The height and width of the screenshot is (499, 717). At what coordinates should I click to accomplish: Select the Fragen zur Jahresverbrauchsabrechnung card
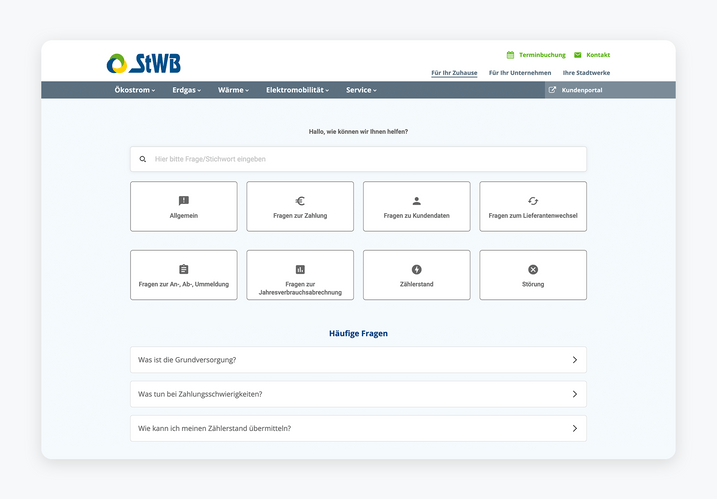click(300, 275)
